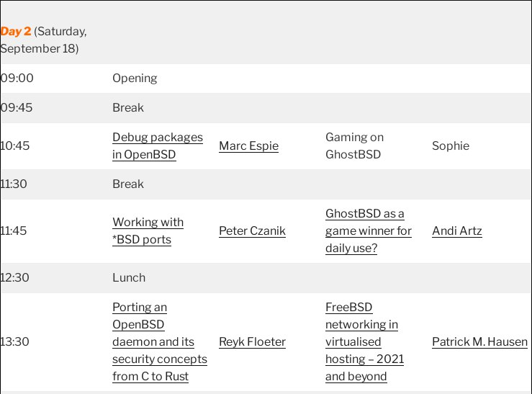View Andi Artz speaker profile
The image size is (532, 394).
[x=456, y=230]
